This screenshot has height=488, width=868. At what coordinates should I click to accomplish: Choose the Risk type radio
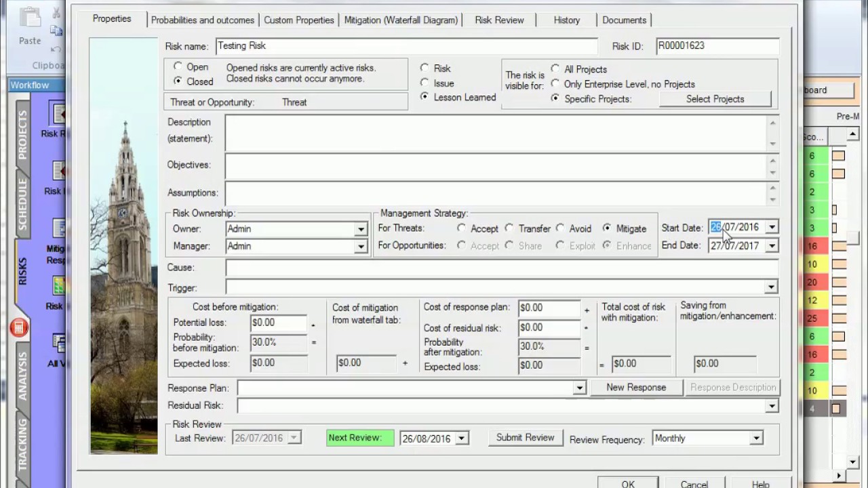(425, 68)
